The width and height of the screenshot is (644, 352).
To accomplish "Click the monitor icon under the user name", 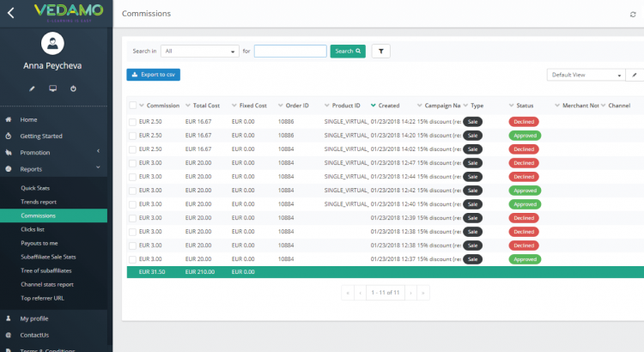I will (x=52, y=88).
